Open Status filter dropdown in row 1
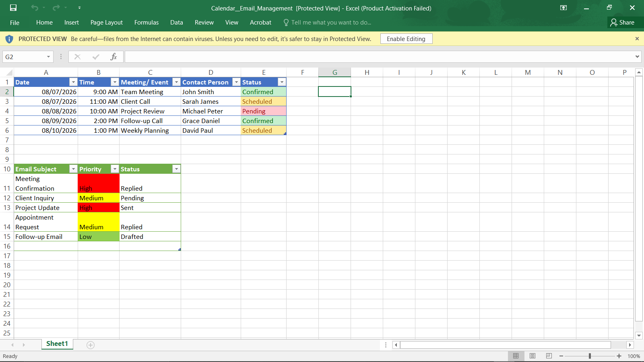This screenshot has height=362, width=644. 282,82
